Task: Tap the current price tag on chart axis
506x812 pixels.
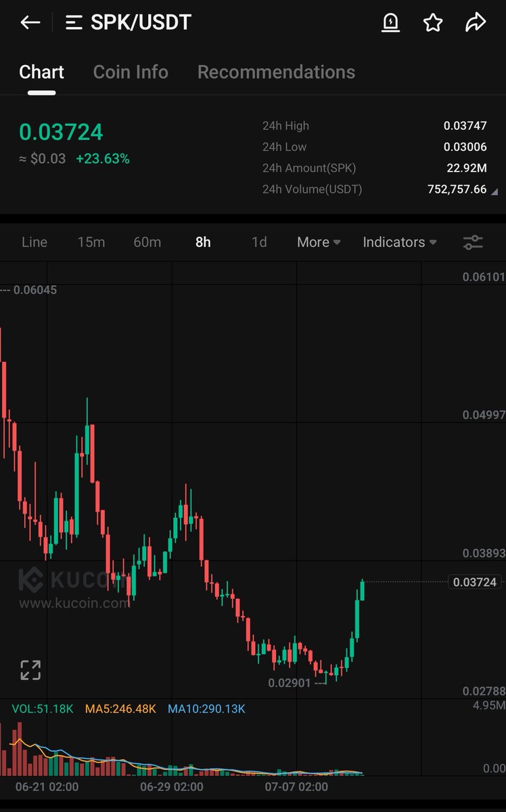Action: pos(475,582)
